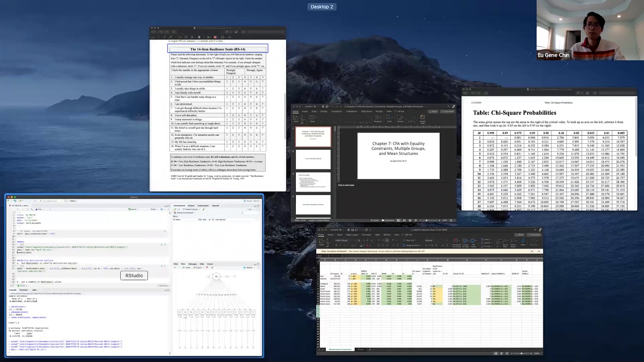Select Measurement Invariance sheet tab in Excel

[340, 349]
